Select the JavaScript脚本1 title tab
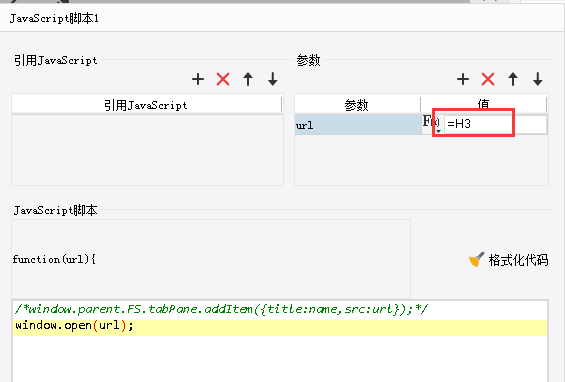 click(x=54, y=18)
